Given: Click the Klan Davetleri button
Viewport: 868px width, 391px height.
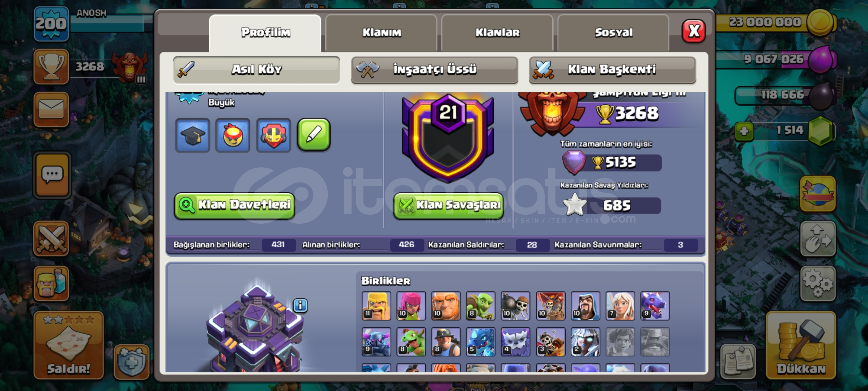Looking at the screenshot, I should pyautogui.click(x=234, y=205).
